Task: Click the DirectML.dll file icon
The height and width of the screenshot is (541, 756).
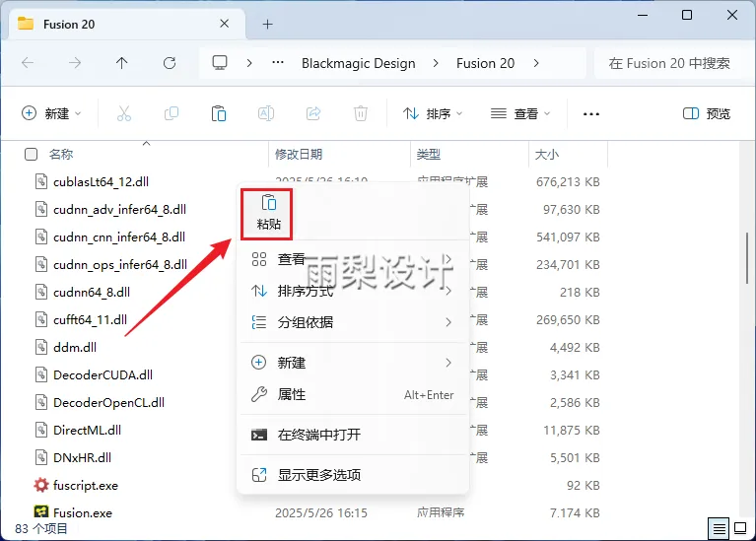Action: coord(41,430)
